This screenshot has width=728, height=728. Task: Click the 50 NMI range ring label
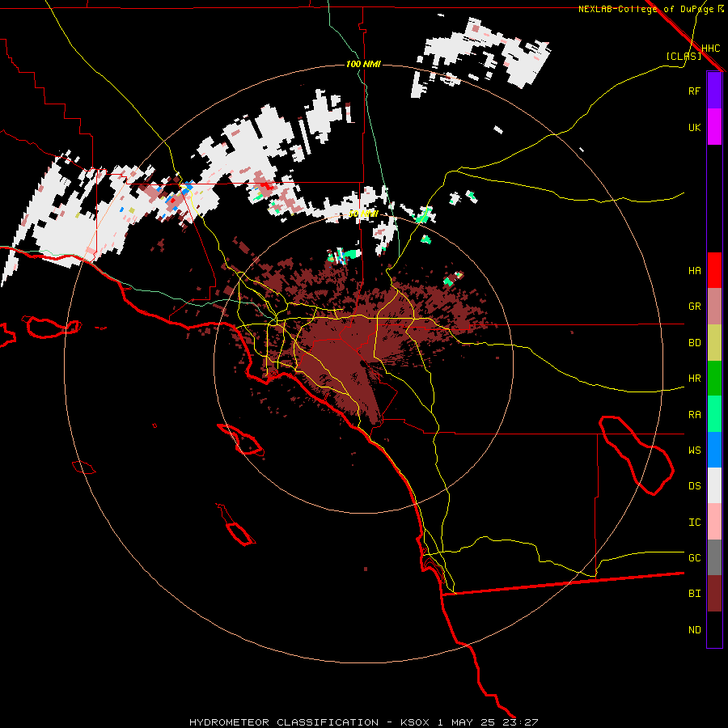click(x=363, y=214)
